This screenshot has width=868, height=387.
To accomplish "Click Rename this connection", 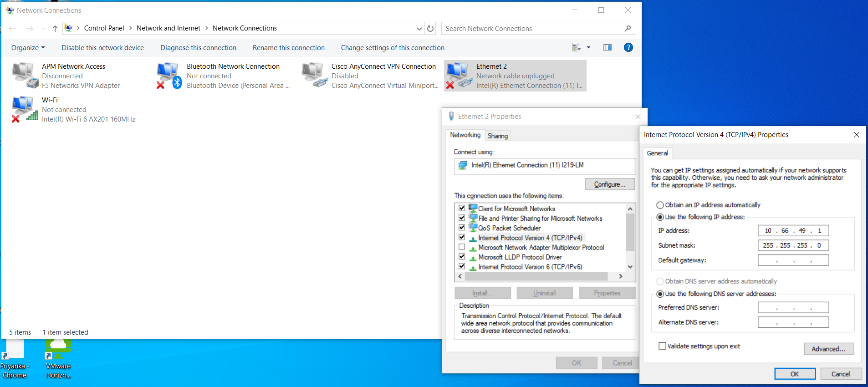I will point(289,48).
